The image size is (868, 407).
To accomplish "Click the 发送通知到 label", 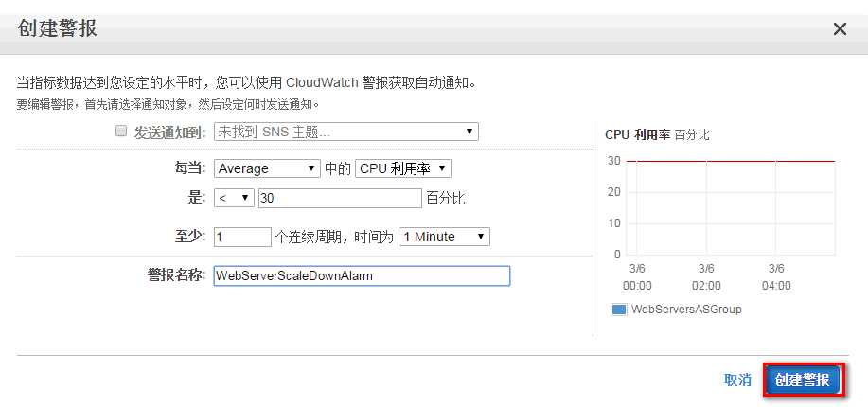I will [x=170, y=133].
